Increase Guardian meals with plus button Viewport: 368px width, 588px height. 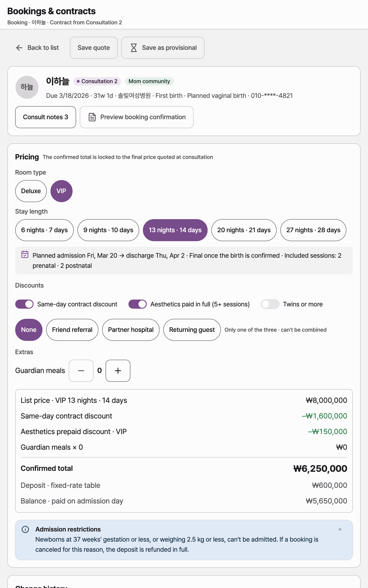pos(118,371)
